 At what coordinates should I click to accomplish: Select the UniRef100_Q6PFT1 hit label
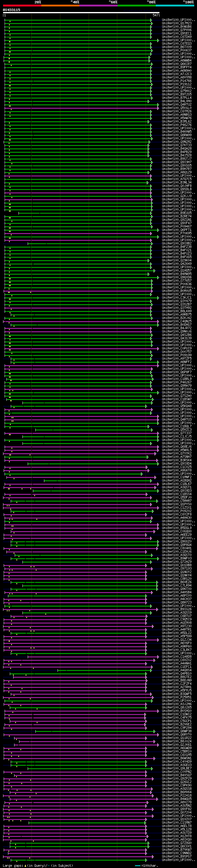tap(177, 230)
